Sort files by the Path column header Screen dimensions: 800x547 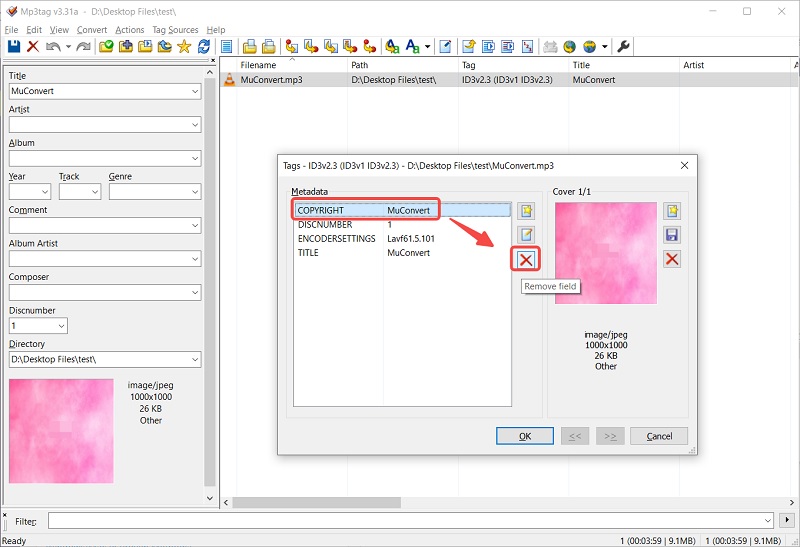coord(403,65)
